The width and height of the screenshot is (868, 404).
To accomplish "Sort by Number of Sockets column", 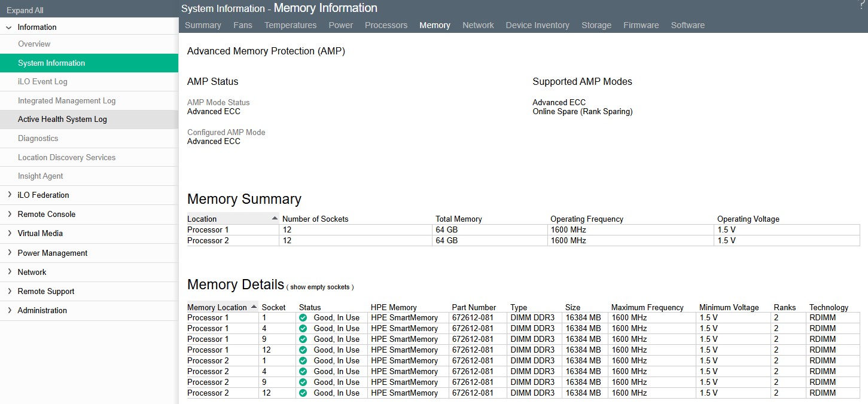I will [315, 219].
